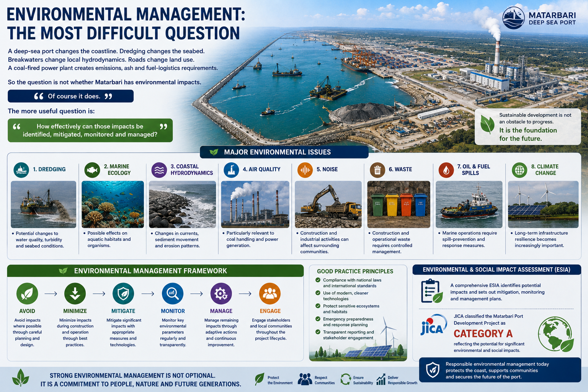Select the Major Environmental Issues header
The height and width of the screenshot is (392, 588).
284,152
